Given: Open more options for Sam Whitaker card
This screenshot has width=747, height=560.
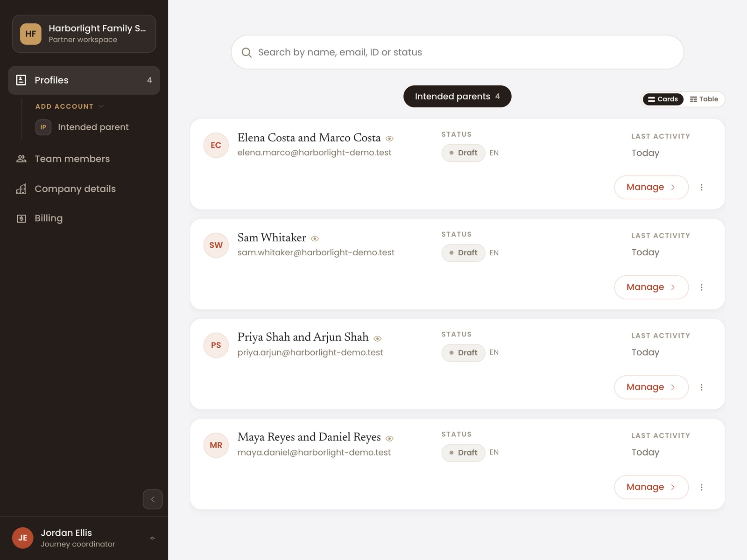Looking at the screenshot, I should coord(701,287).
